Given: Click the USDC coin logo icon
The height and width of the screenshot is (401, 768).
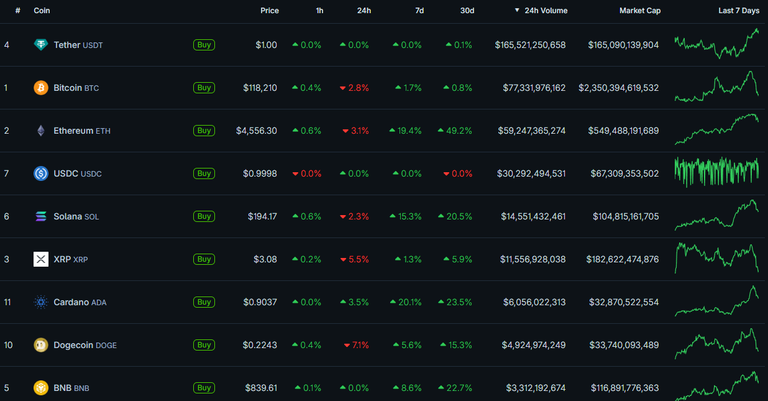Looking at the screenshot, I should (x=41, y=173).
